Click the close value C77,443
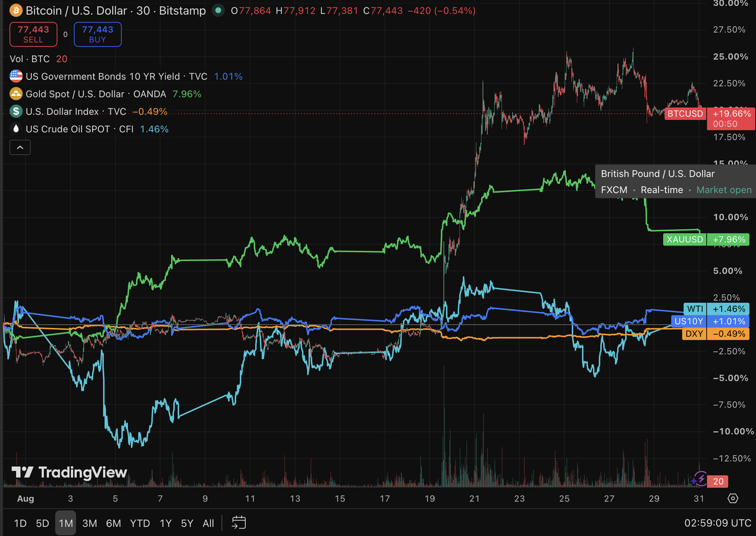The image size is (756, 536). point(383,11)
